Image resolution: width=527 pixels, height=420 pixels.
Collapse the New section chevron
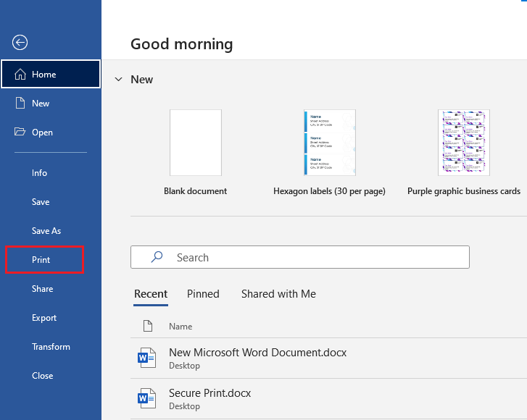point(118,80)
